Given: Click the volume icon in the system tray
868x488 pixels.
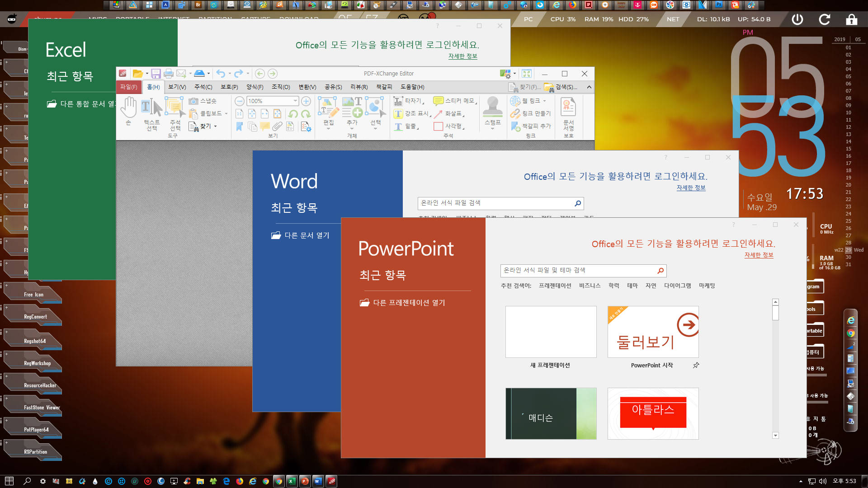Looking at the screenshot, I should pos(823,481).
